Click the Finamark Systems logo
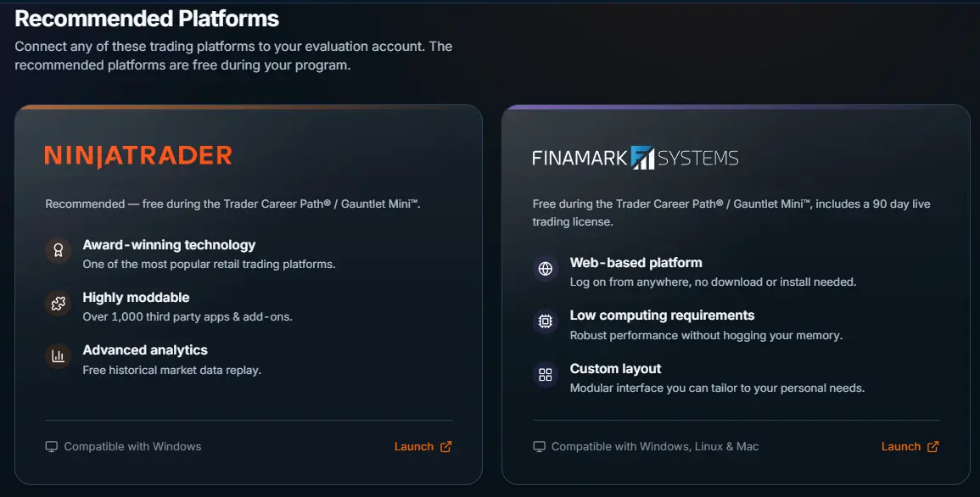Screen dimensions: 980x497 (x=634, y=156)
